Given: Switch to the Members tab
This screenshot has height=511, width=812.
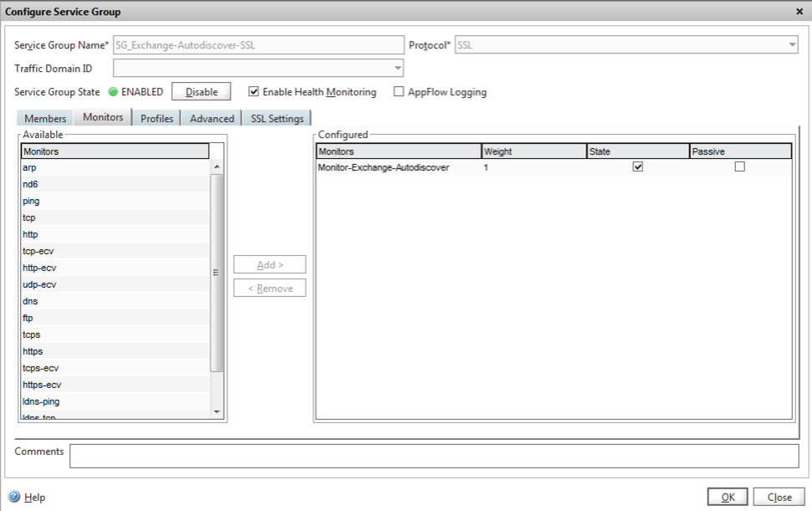Looking at the screenshot, I should (45, 119).
